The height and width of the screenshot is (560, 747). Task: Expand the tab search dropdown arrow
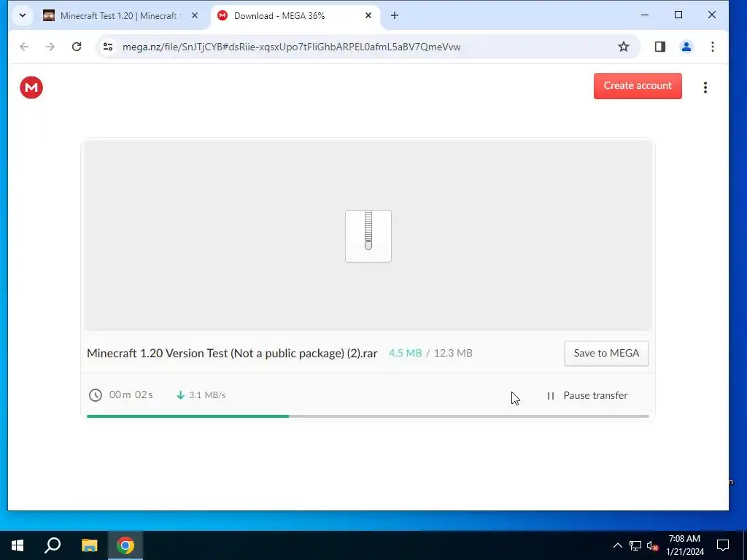[23, 16]
